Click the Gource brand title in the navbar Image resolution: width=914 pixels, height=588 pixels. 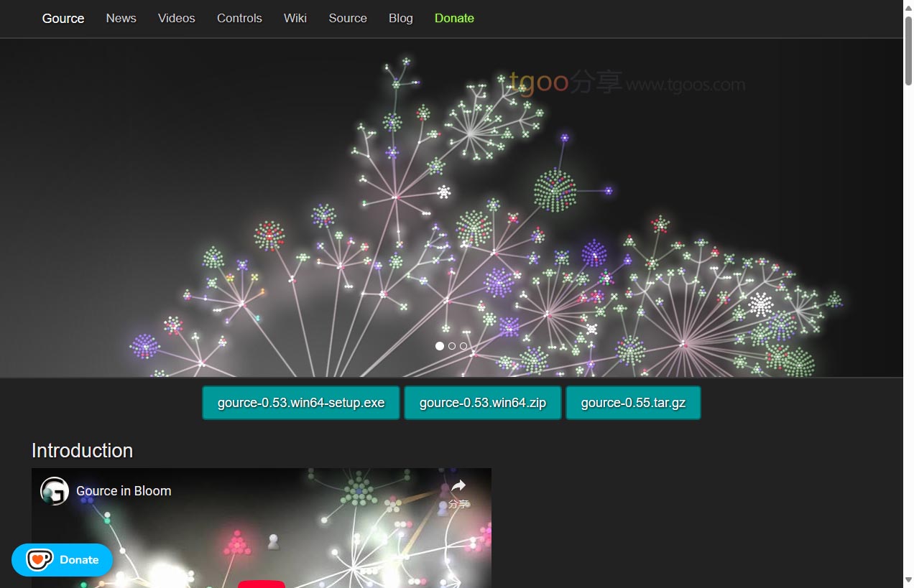click(x=63, y=19)
